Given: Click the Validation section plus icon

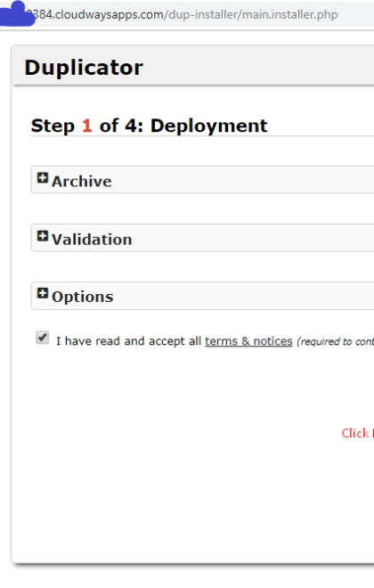Looking at the screenshot, I should [43, 236].
